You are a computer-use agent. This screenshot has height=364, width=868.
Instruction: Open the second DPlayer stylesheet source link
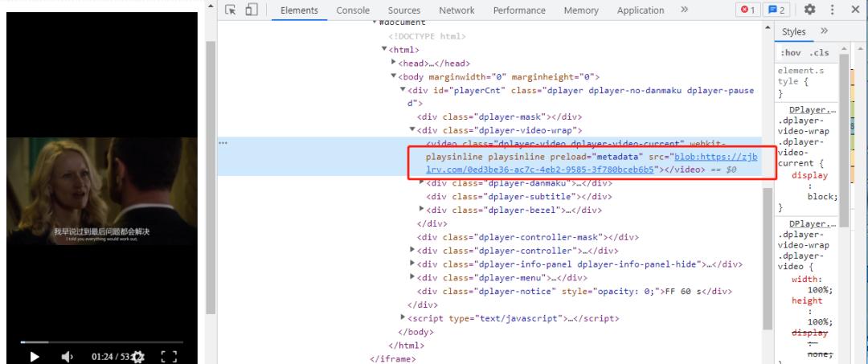pyautogui.click(x=812, y=223)
